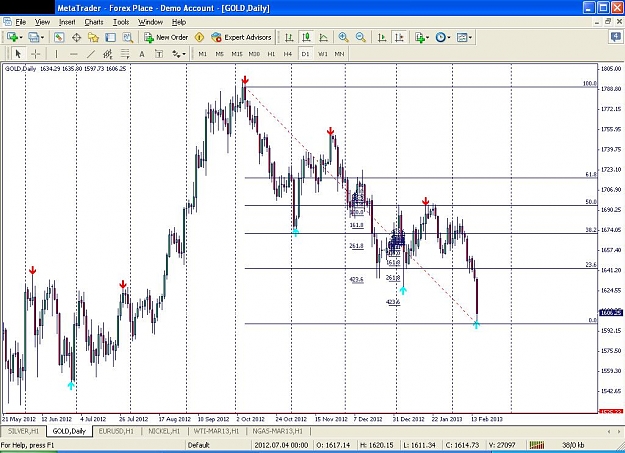Click the yellow diamond MetaEditor icon
625x453 pixels.
[199, 37]
